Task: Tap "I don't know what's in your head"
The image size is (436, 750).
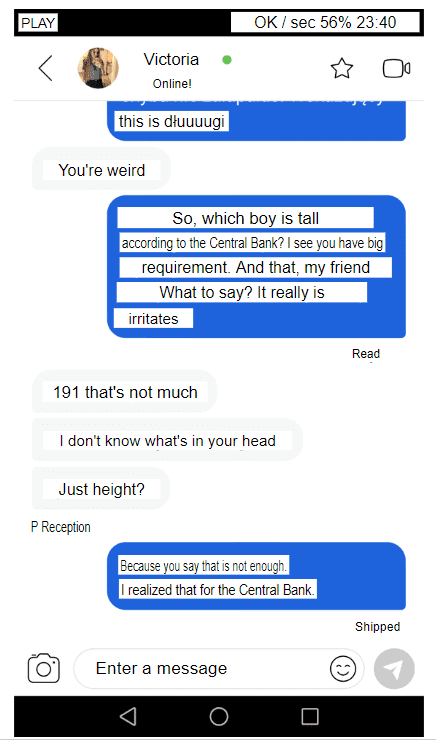Action: click(167, 440)
